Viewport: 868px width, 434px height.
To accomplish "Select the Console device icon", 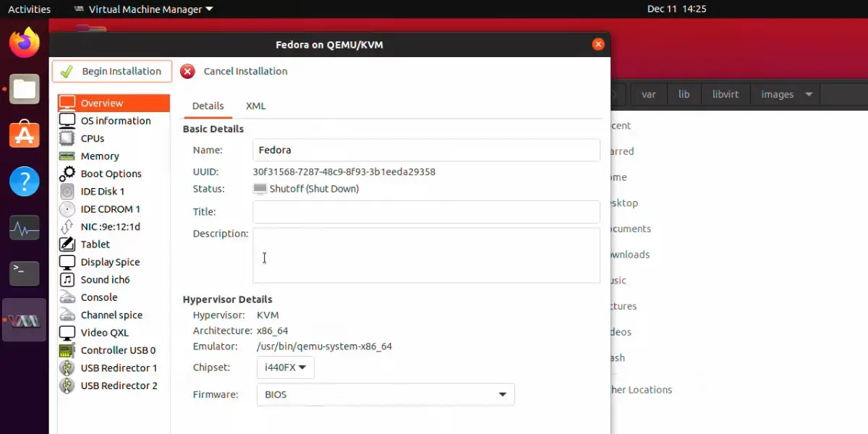I will tap(67, 297).
